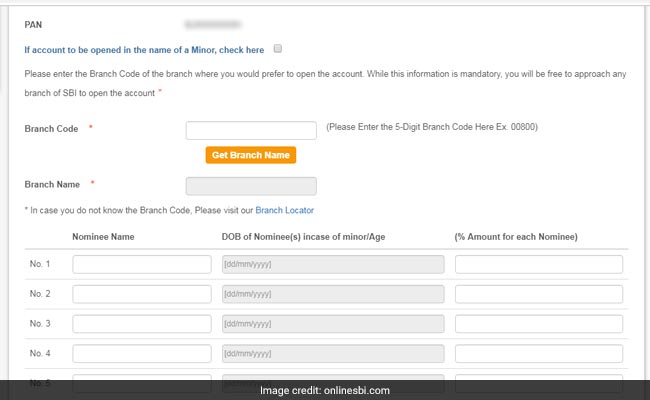Select the No. 2 percent Amount field
The image size is (650, 400).
point(538,294)
